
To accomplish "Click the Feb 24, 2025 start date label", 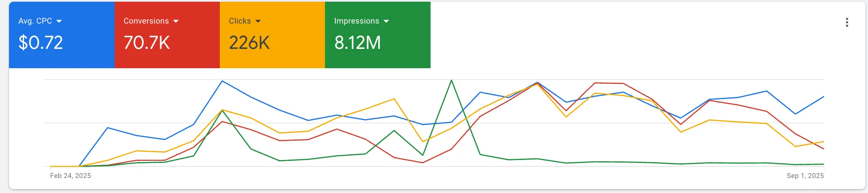I will coord(70,176).
